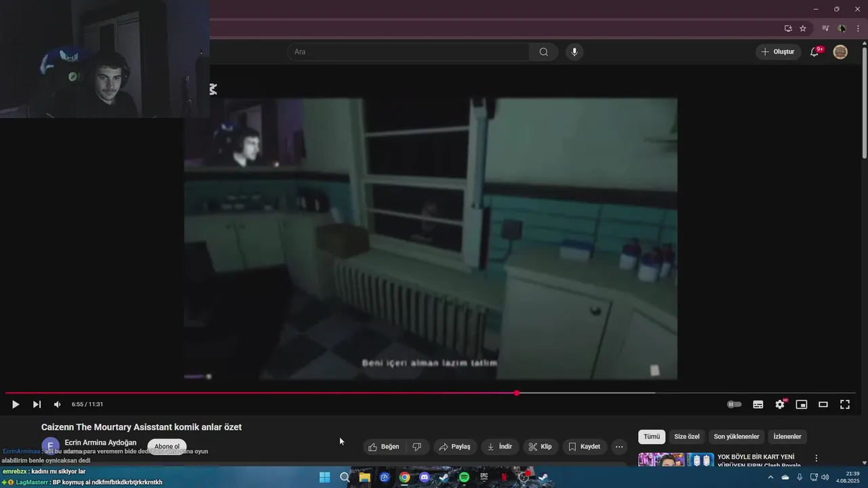This screenshot has height=488, width=868.
Task: Open taskbar search
Action: (344, 477)
